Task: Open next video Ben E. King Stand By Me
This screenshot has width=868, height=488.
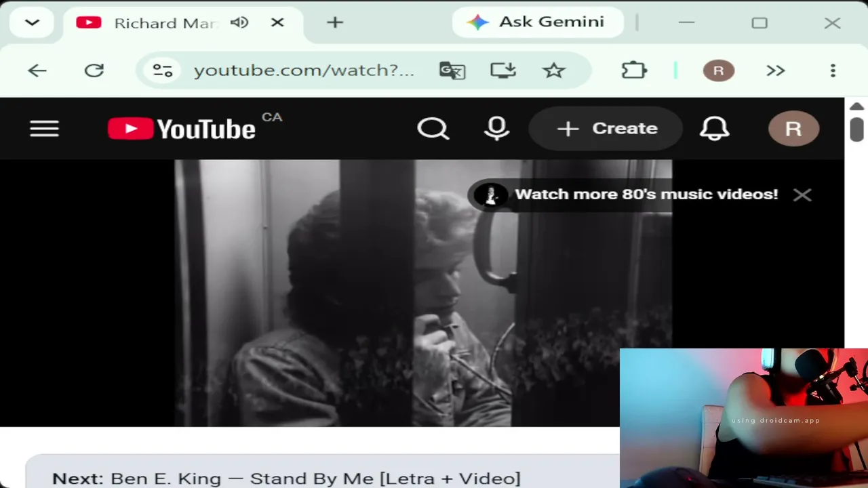Action: 286,479
